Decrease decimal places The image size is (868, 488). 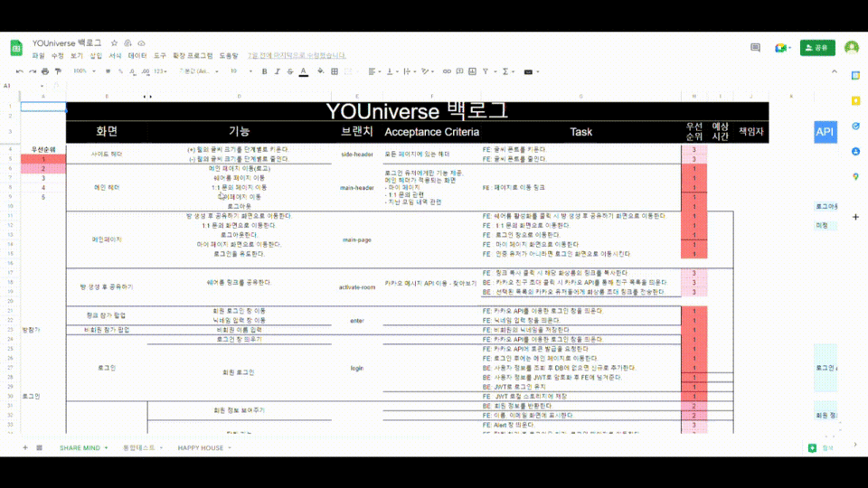click(132, 71)
